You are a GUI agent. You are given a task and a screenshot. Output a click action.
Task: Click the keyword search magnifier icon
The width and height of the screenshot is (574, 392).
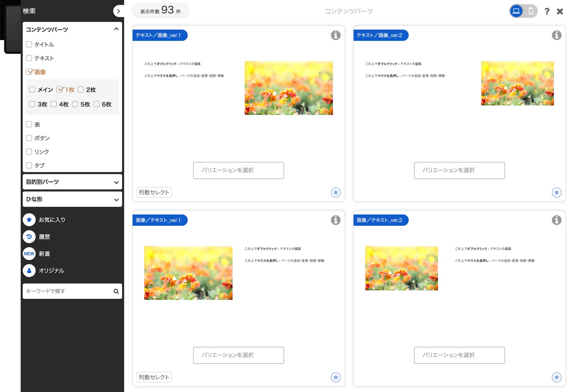(116, 291)
